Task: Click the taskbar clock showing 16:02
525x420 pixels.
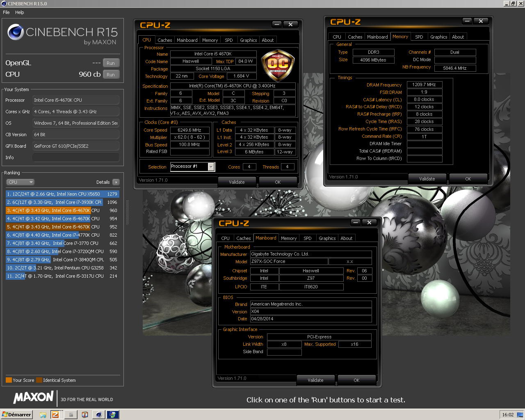Action: (x=508, y=415)
